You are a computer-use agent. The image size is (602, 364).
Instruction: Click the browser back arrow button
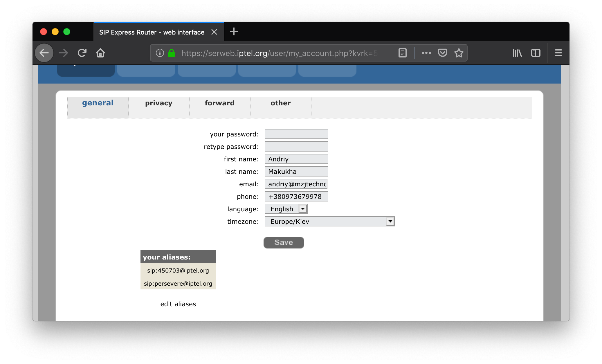click(44, 53)
